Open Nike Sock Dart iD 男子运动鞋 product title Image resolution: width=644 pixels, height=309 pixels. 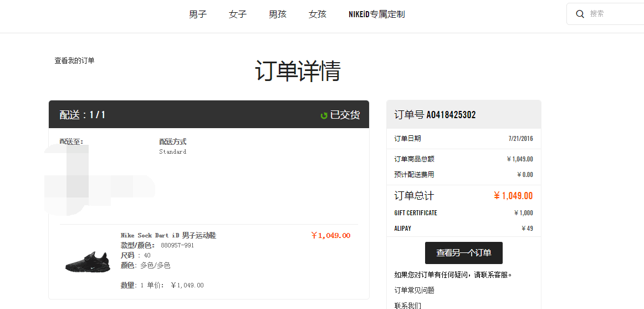point(168,235)
